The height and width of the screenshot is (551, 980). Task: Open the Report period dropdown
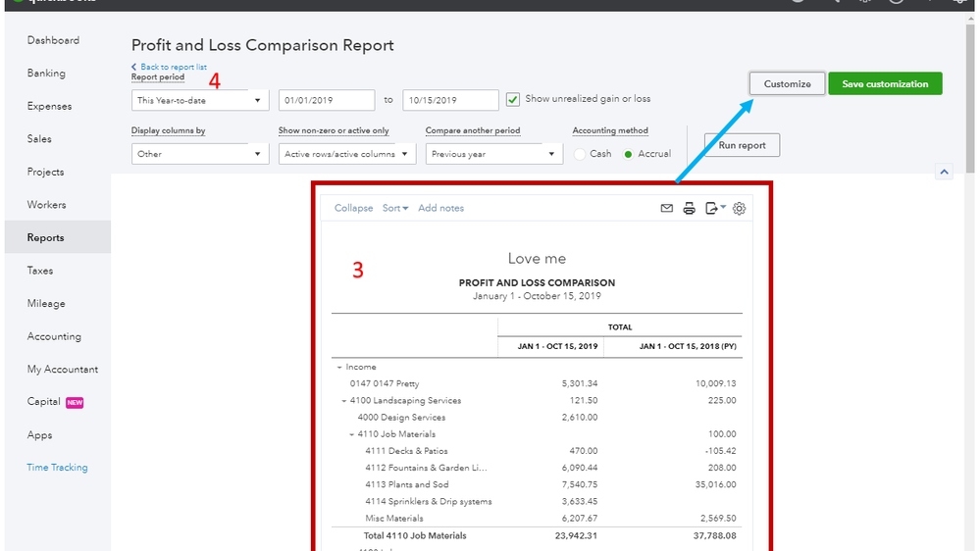[x=200, y=100]
